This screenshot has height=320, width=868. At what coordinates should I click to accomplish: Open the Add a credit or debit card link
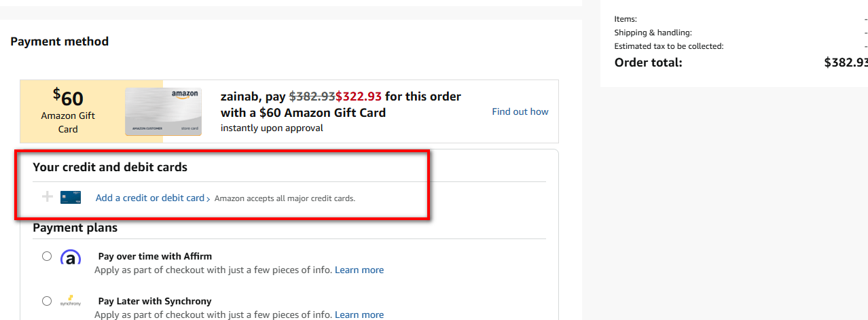tap(149, 198)
